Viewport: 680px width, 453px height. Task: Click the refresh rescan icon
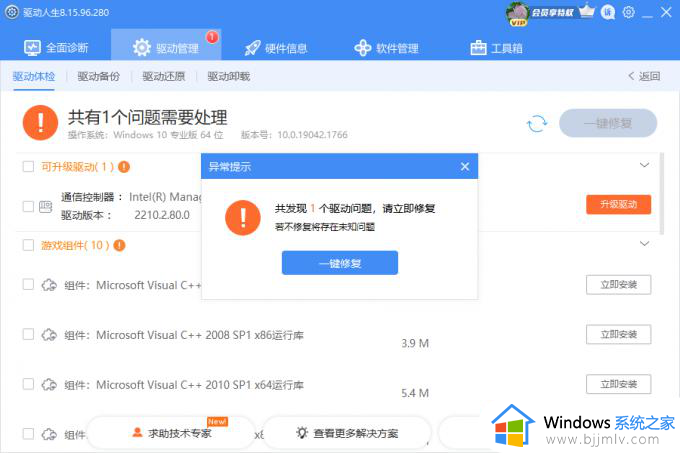536,124
